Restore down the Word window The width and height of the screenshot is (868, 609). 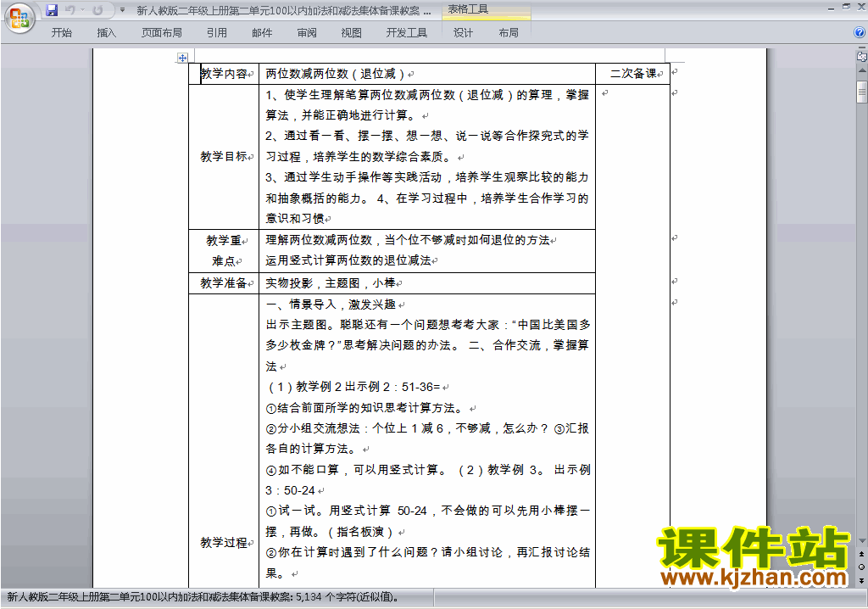click(x=846, y=8)
